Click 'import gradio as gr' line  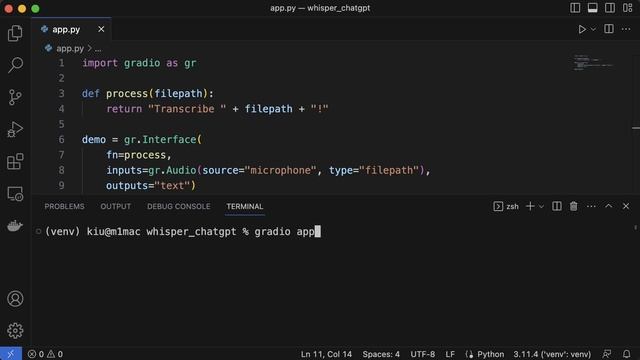pyautogui.click(x=139, y=63)
